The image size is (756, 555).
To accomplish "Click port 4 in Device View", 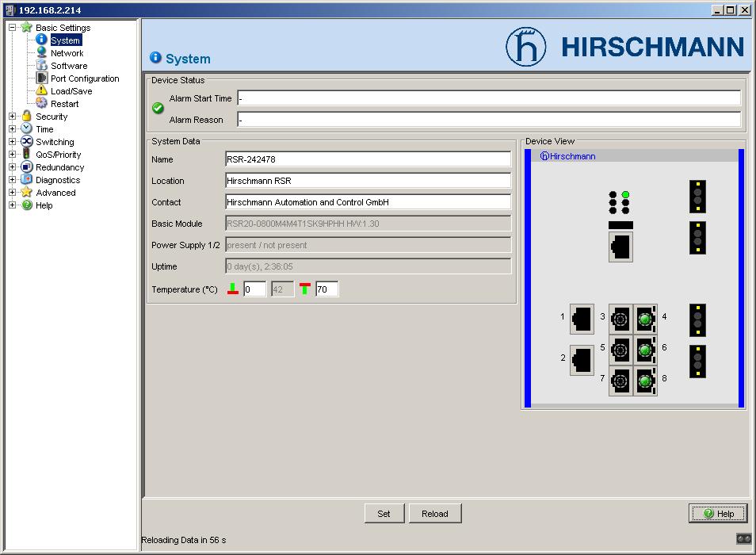I will 645,319.
